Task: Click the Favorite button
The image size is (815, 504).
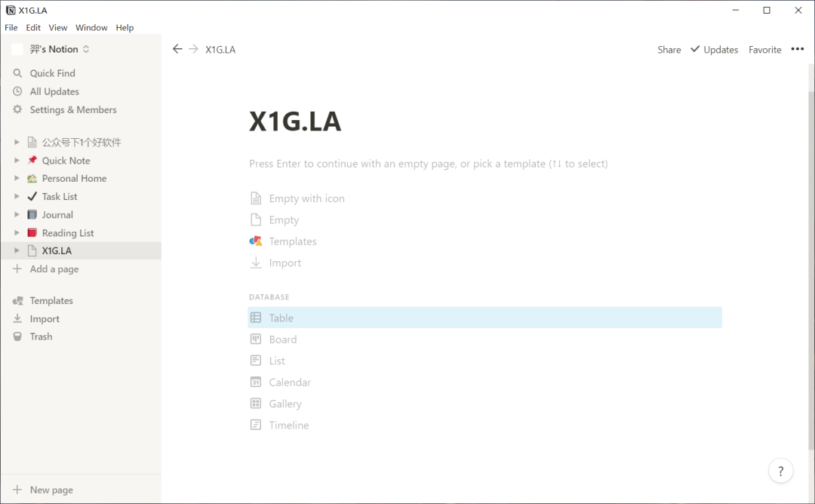Action: 764,50
